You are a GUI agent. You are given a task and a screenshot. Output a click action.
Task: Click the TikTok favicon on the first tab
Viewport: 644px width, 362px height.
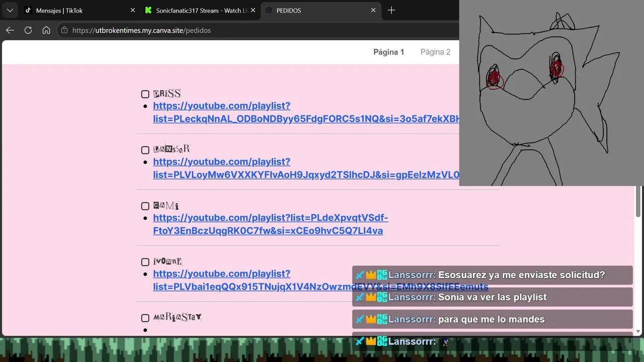click(x=28, y=10)
